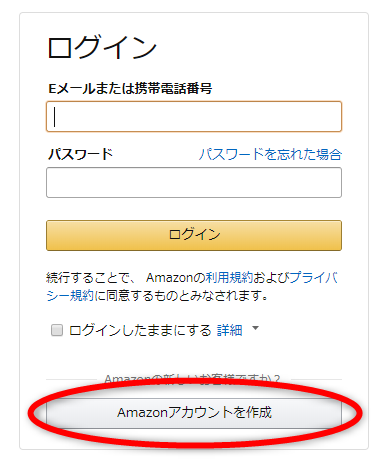Screen dimensions: 388x459
Task: Open the パスワードを忘れた場合 link
Action: [x=270, y=155]
